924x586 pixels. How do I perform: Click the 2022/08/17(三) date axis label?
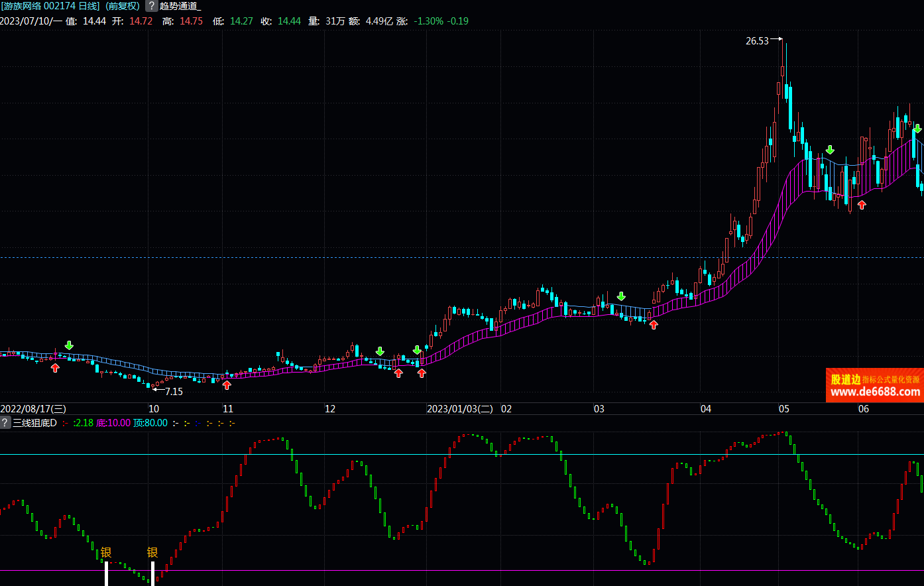click(33, 409)
